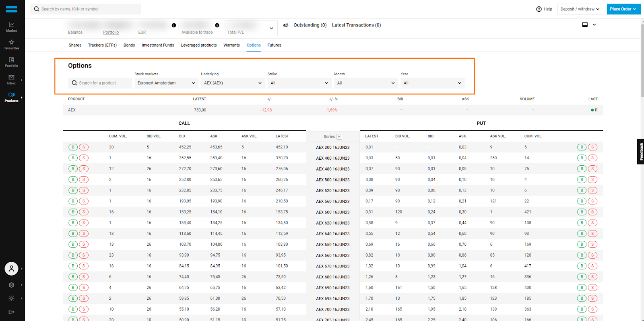The height and width of the screenshot is (321, 644).
Task: Click put Buy button for AEX 680 16JUN23
Action: [x=582, y=277]
